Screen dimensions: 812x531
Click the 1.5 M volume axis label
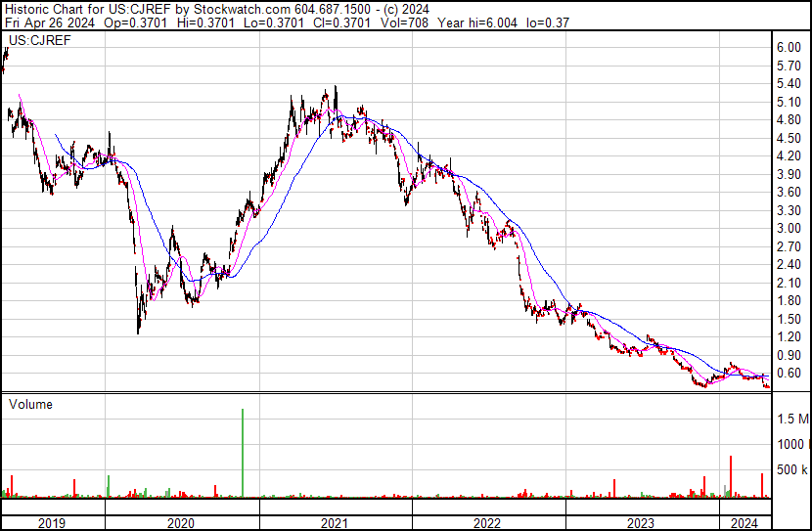792,419
